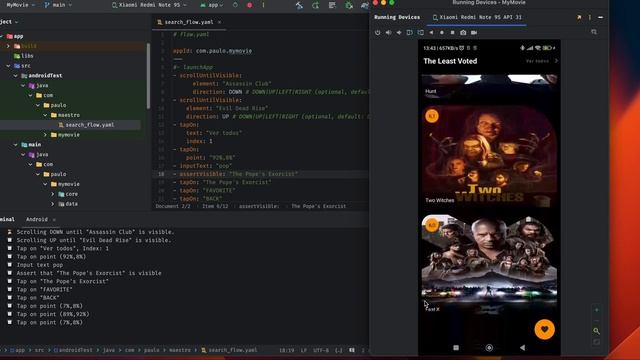
Task: Open the main branch dropdown
Action: [58, 5]
